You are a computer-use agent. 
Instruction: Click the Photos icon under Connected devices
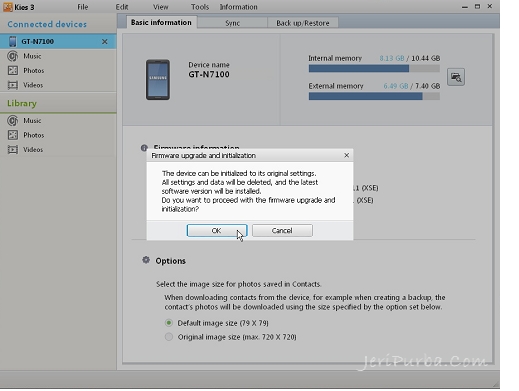(x=13, y=70)
